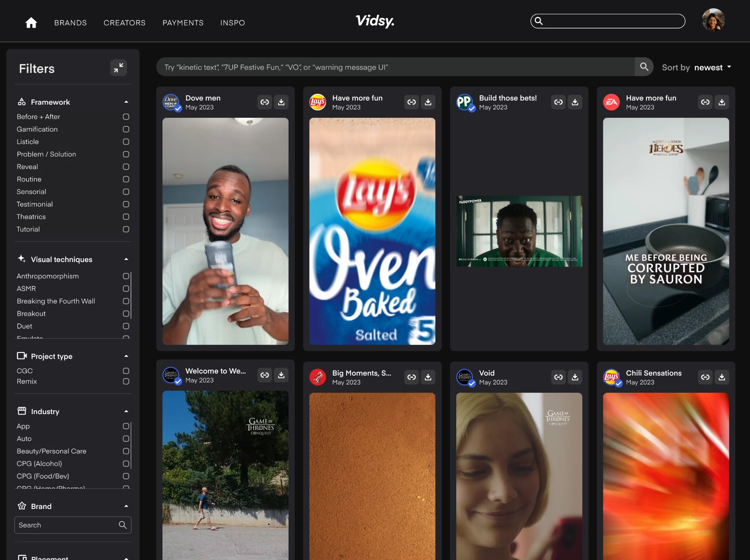
Task: Copy link for the Void card
Action: pyautogui.click(x=558, y=377)
